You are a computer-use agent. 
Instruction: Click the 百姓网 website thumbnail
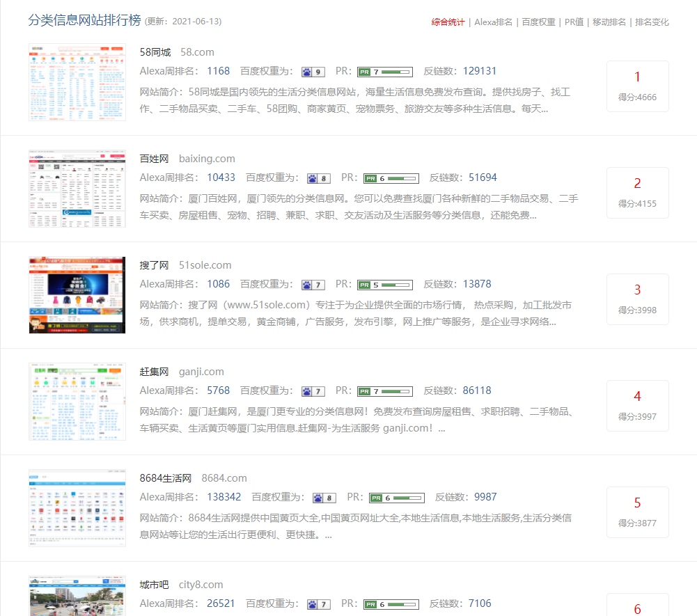click(77, 189)
